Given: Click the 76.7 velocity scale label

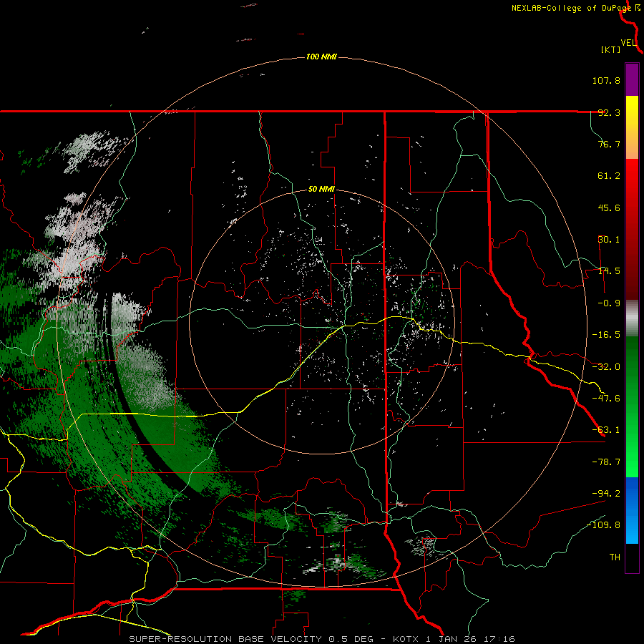Looking at the screenshot, I should click(x=609, y=144).
